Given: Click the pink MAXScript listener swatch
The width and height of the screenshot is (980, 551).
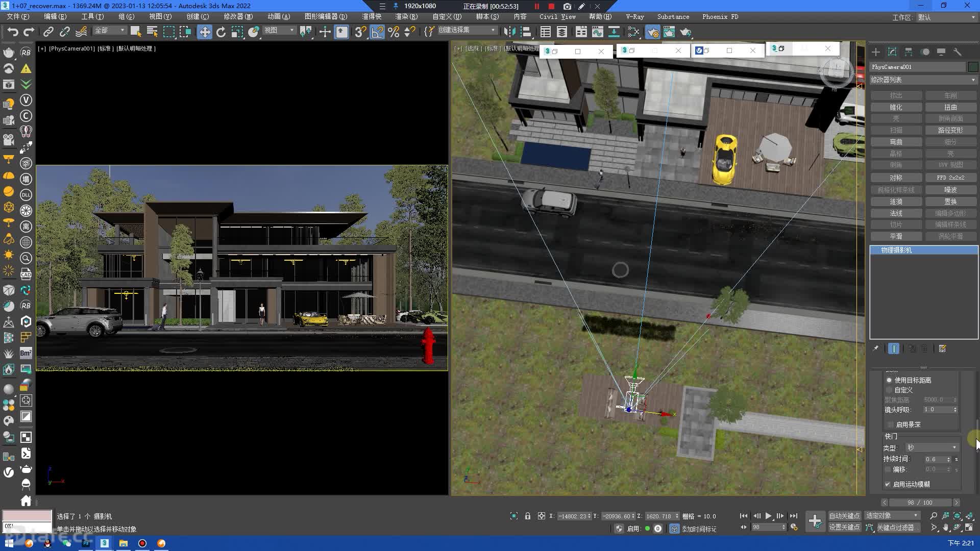Looking at the screenshot, I should [x=27, y=515].
